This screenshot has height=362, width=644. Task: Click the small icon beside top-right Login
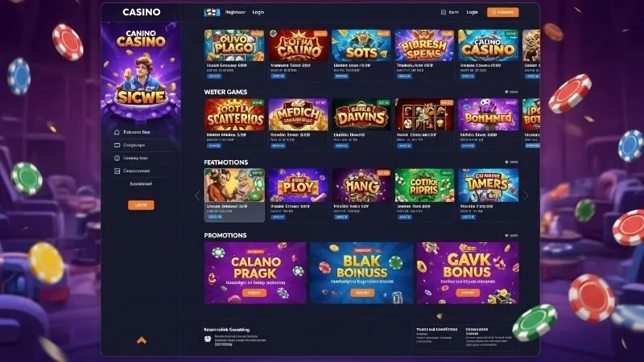pos(444,12)
